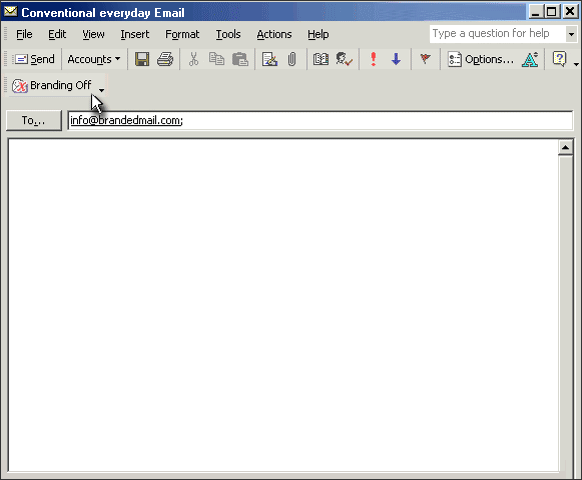Click the Save floppy disk icon
The image size is (582, 480).
coord(141,59)
